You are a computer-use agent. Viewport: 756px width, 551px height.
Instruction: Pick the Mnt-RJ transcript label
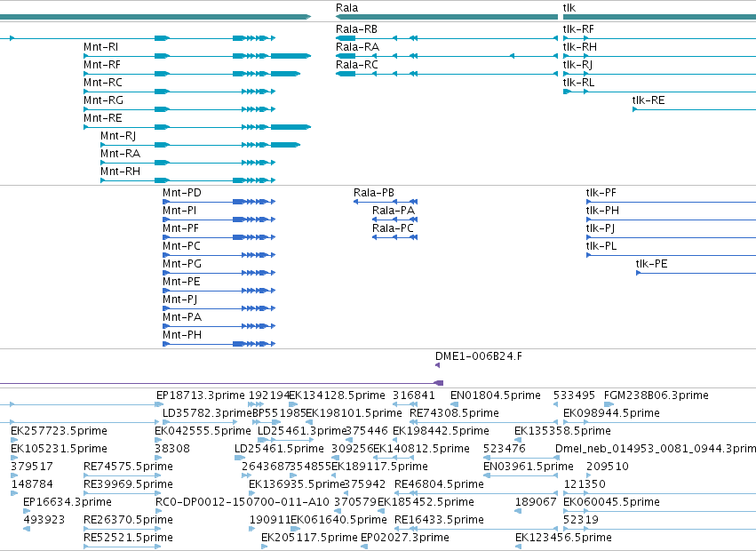tap(118, 136)
